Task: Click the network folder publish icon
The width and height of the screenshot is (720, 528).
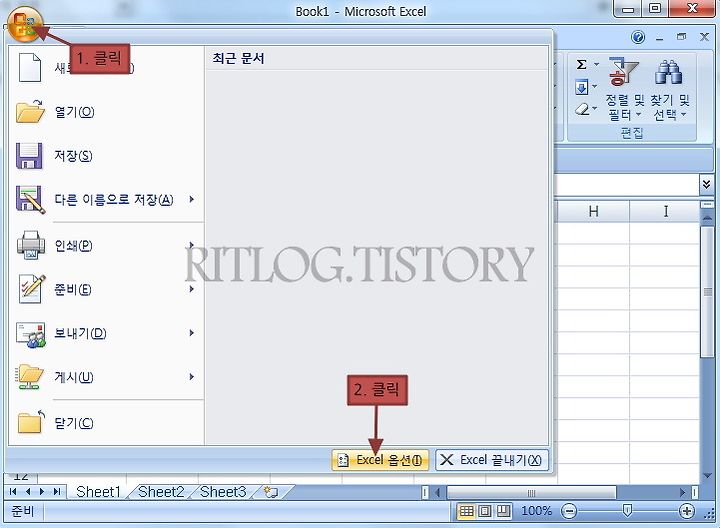Action: tap(30, 377)
